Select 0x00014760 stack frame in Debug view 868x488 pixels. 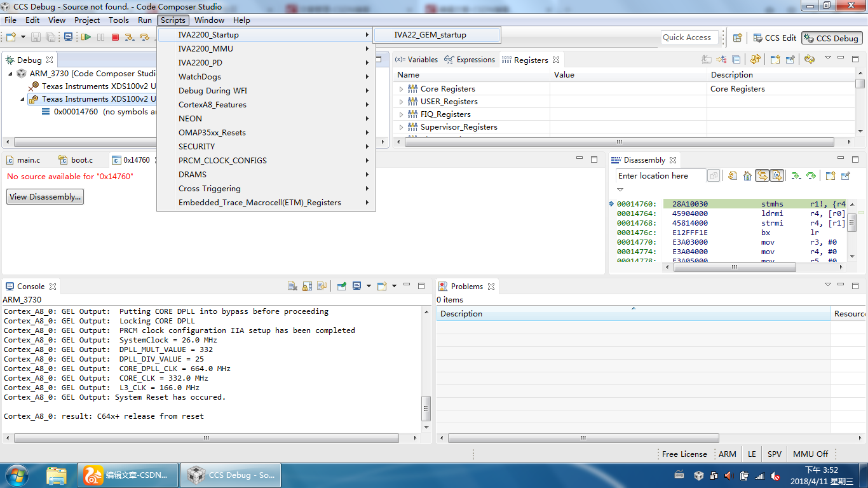tap(99, 112)
